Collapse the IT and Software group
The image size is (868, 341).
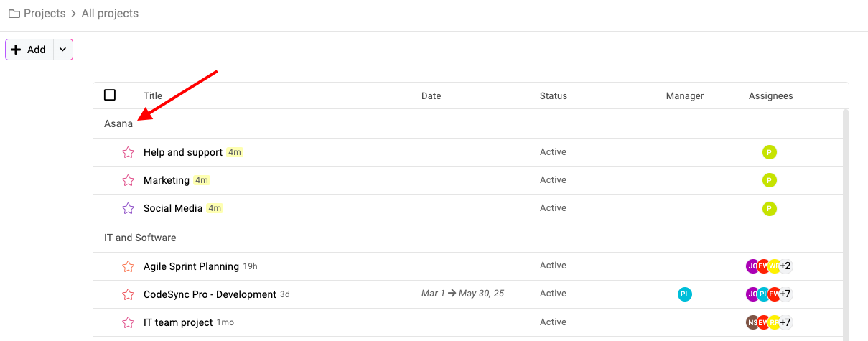[x=140, y=238]
